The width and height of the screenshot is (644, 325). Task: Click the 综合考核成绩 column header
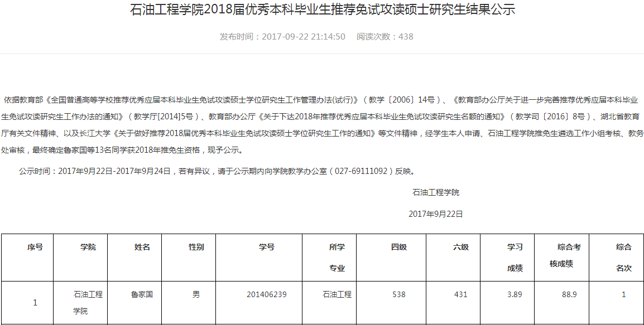point(569,255)
